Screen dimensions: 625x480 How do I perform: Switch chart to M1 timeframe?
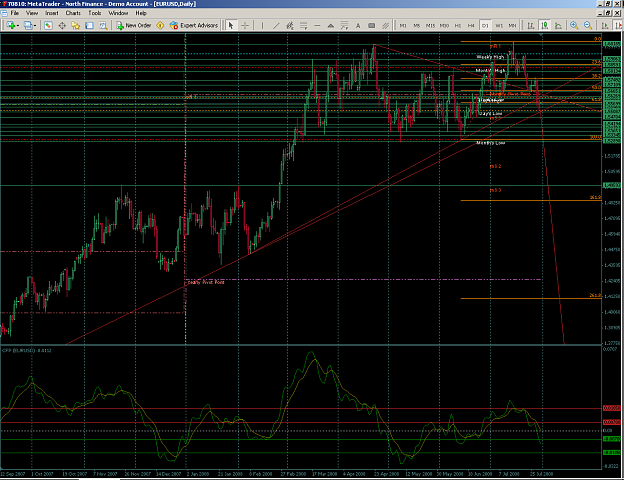403,26
